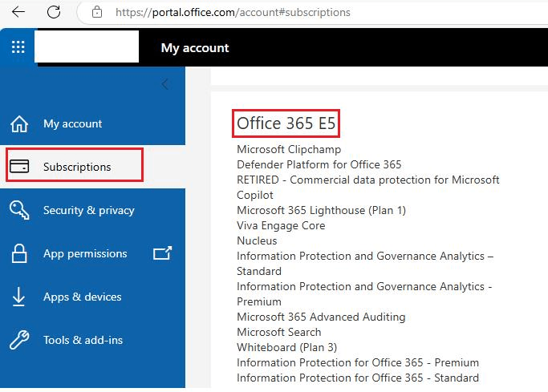548x392 pixels.
Task: Click the home icon beside My account
Action: (x=19, y=124)
